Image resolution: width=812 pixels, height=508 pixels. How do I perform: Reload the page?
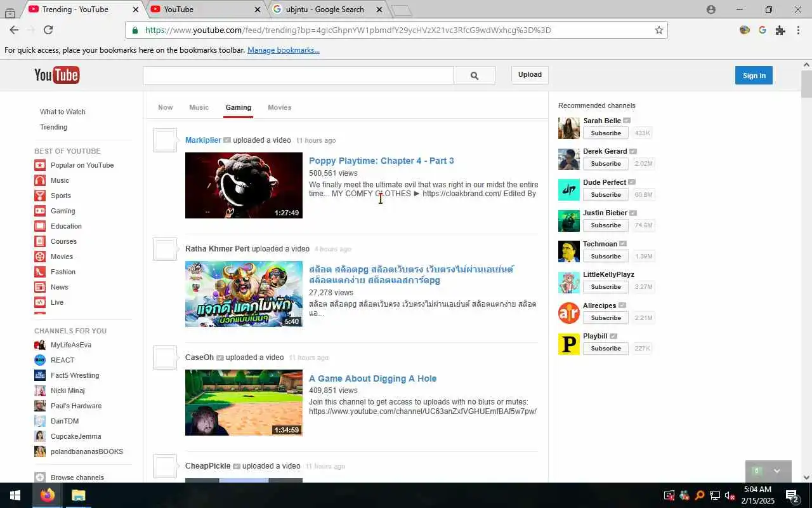click(48, 30)
